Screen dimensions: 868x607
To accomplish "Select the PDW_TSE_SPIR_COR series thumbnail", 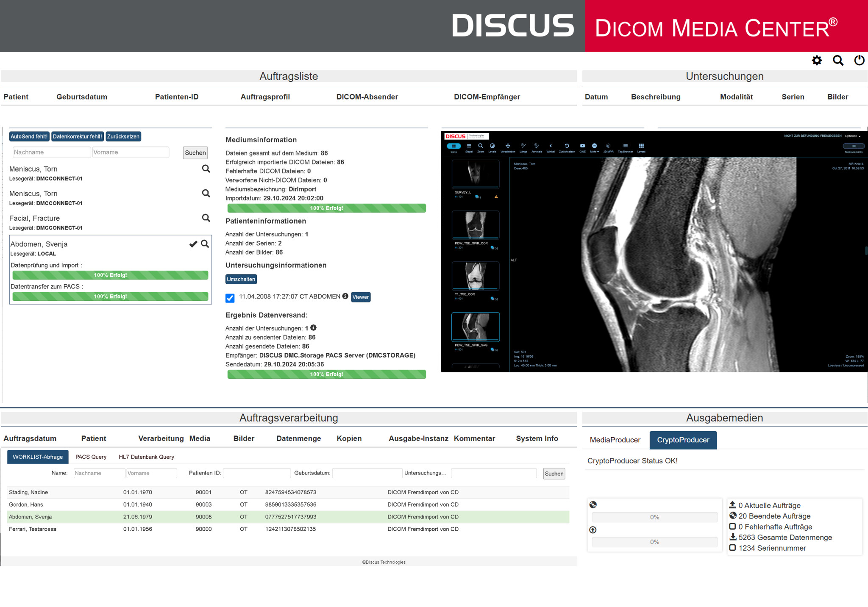I will pos(476,225).
